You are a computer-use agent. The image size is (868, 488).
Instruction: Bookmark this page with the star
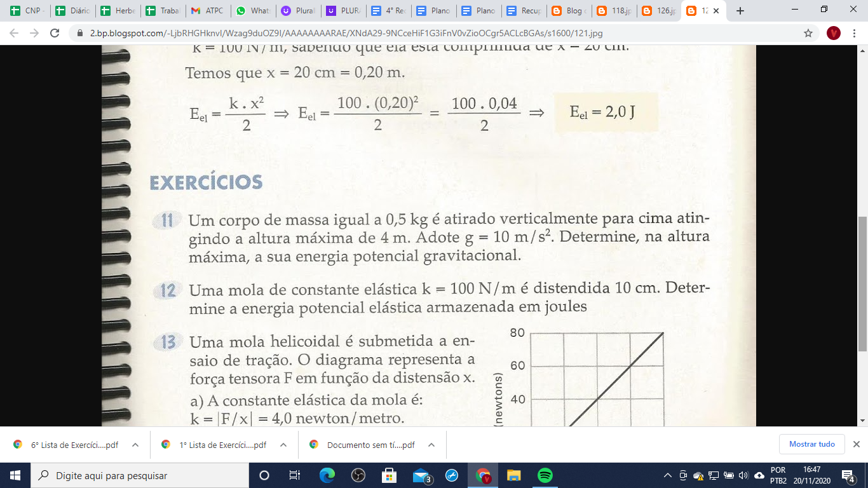click(808, 33)
